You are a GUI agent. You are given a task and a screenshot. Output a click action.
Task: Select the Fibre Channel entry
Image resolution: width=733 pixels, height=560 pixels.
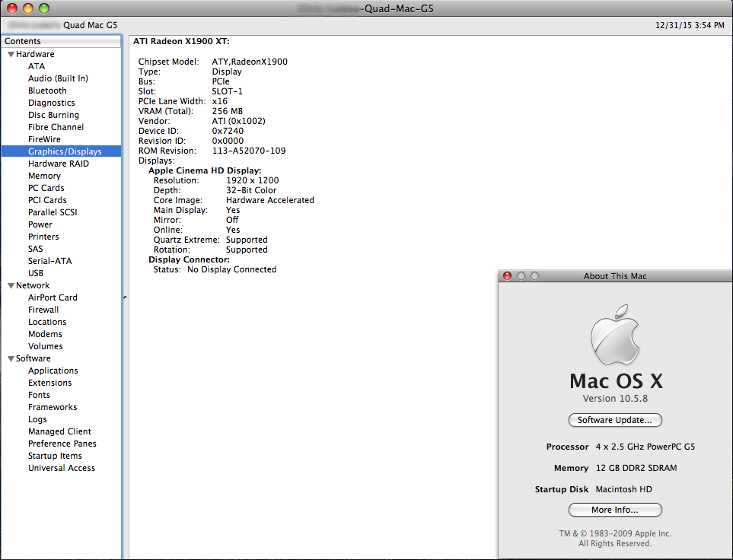56,127
